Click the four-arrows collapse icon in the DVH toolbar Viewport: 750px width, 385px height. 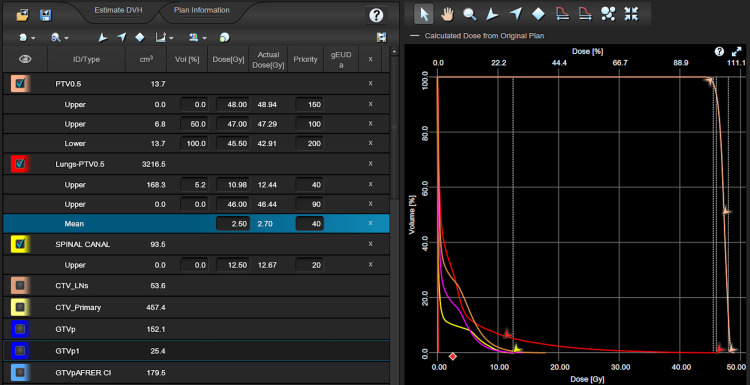(x=631, y=14)
